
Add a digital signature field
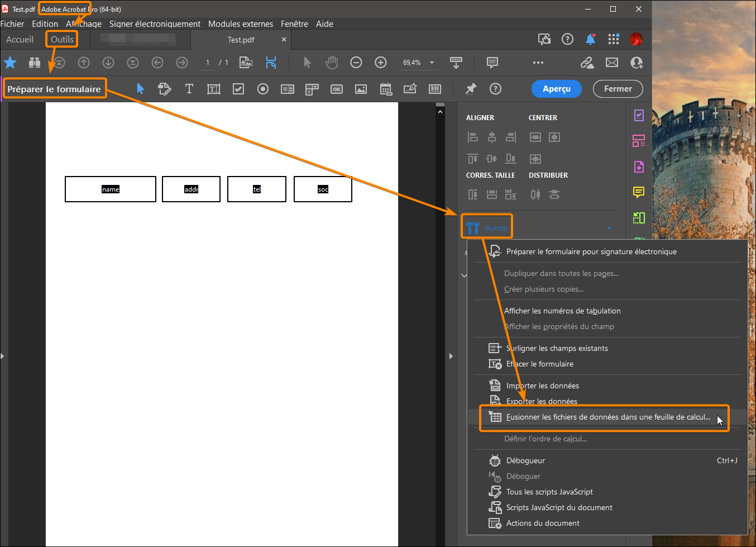pos(410,88)
